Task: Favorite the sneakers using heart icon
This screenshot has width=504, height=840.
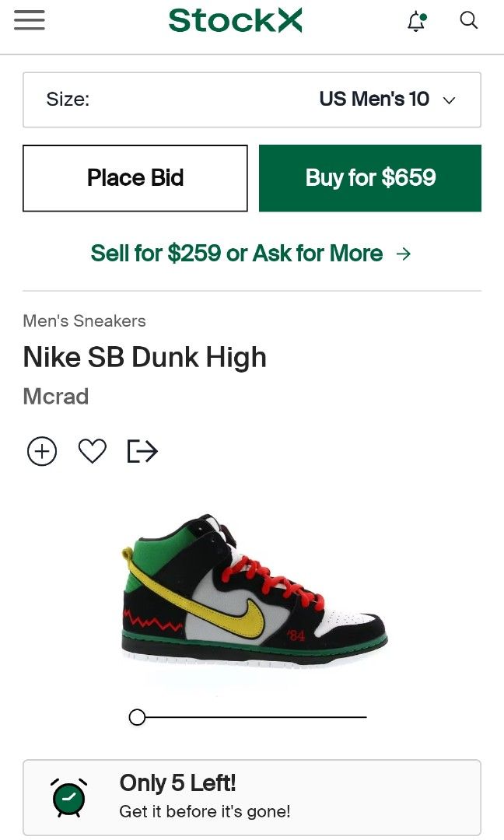Action: pyautogui.click(x=92, y=450)
